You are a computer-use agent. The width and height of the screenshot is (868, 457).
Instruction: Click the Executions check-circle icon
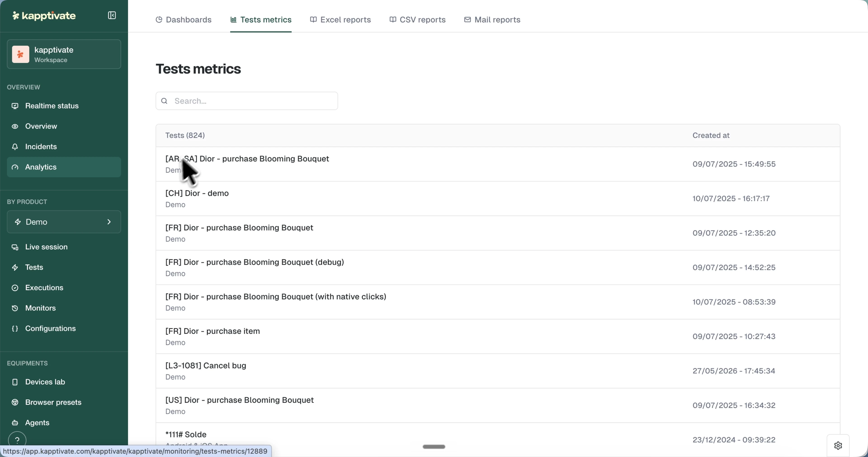(15, 288)
